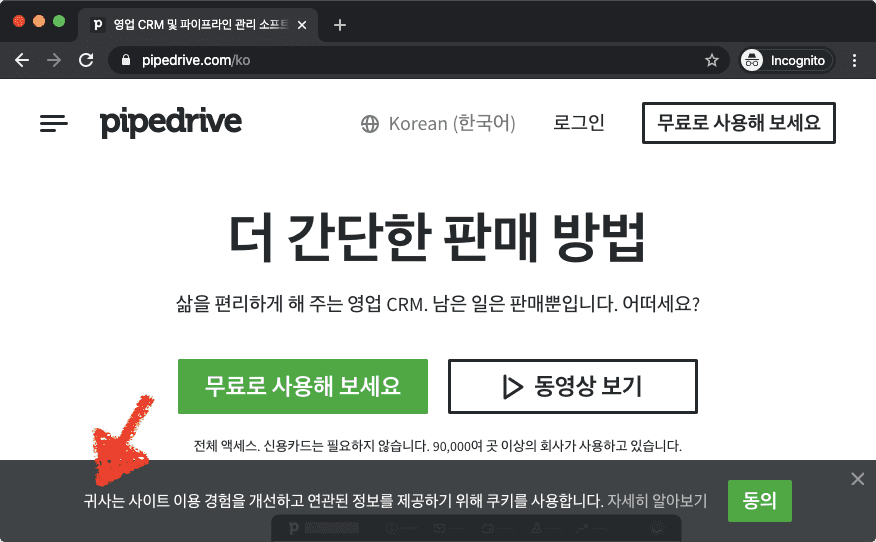Close the 영업 CRM browser tab
876x542 pixels.
pos(302,25)
